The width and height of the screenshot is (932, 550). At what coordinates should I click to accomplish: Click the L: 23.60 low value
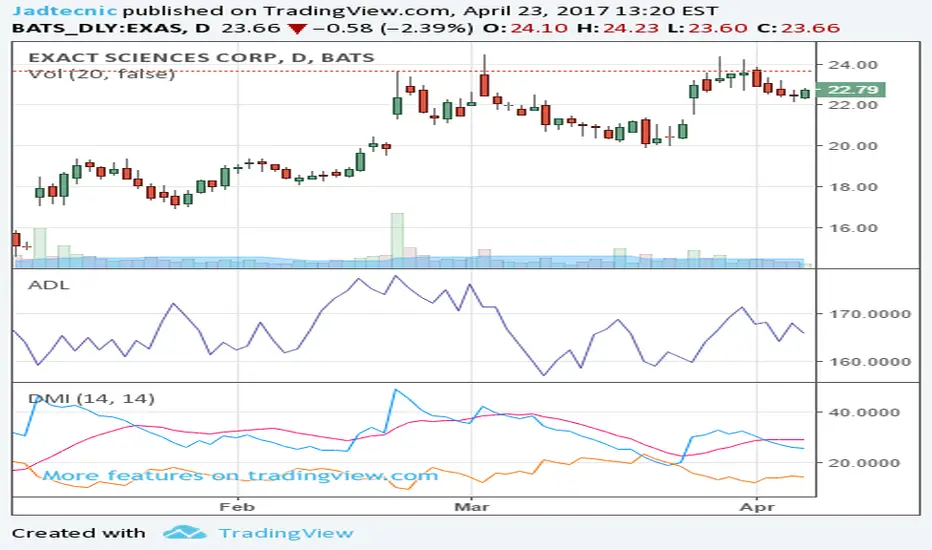(707, 28)
